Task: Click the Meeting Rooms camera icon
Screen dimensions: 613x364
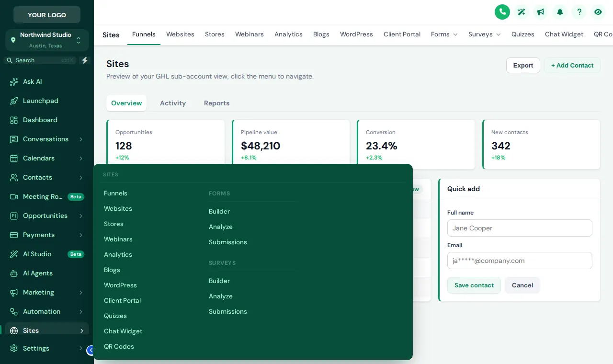Action: pyautogui.click(x=14, y=197)
